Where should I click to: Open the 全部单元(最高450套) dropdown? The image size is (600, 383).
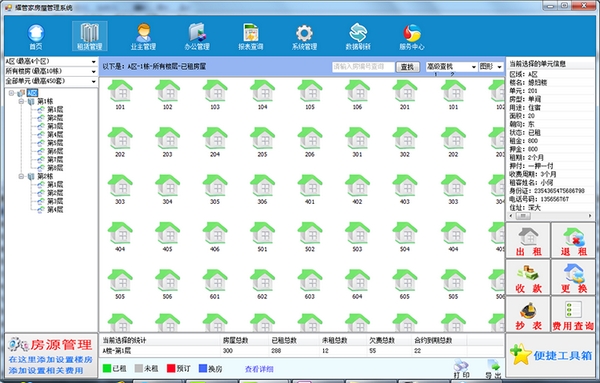51,81
